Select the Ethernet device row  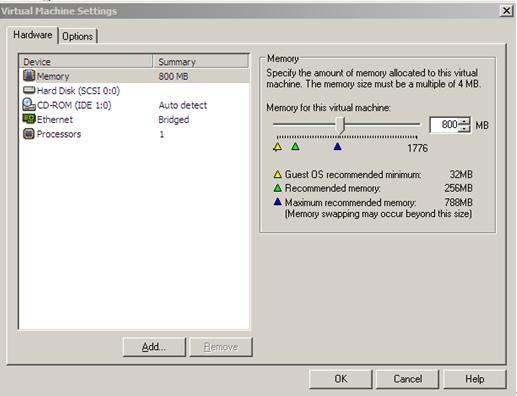134,119
